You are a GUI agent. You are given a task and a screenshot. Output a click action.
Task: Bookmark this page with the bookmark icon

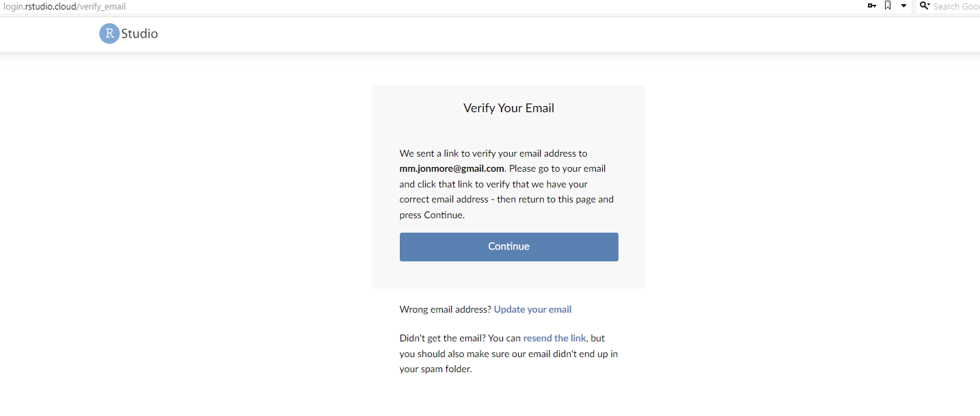tap(888, 6)
